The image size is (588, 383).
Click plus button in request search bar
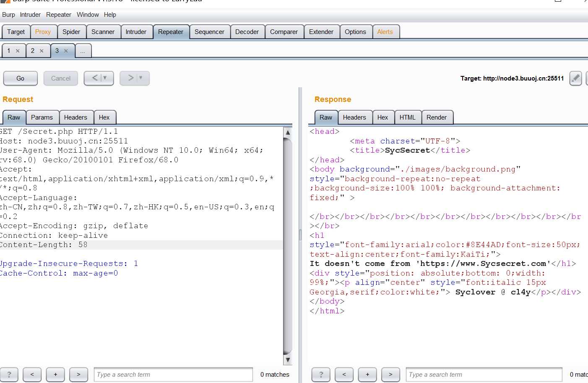coord(55,375)
